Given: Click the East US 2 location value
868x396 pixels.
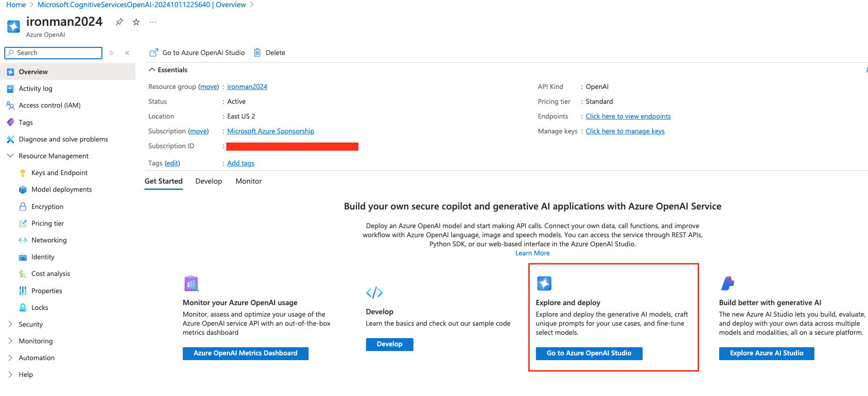Looking at the screenshot, I should 241,116.
